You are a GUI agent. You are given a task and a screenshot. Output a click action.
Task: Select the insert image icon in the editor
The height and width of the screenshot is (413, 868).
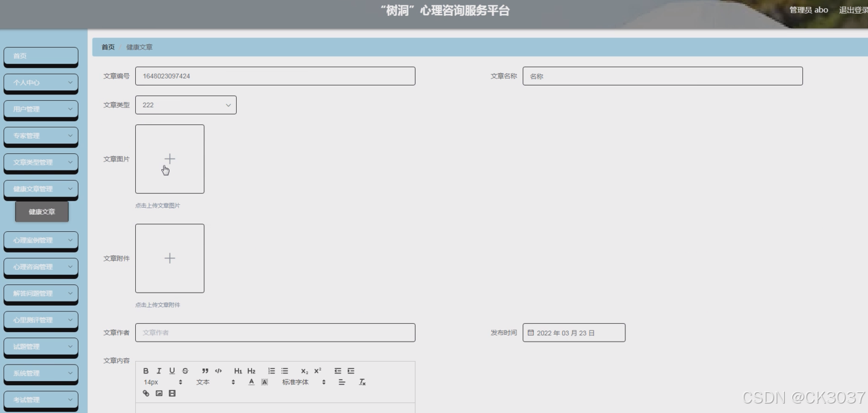(x=159, y=394)
